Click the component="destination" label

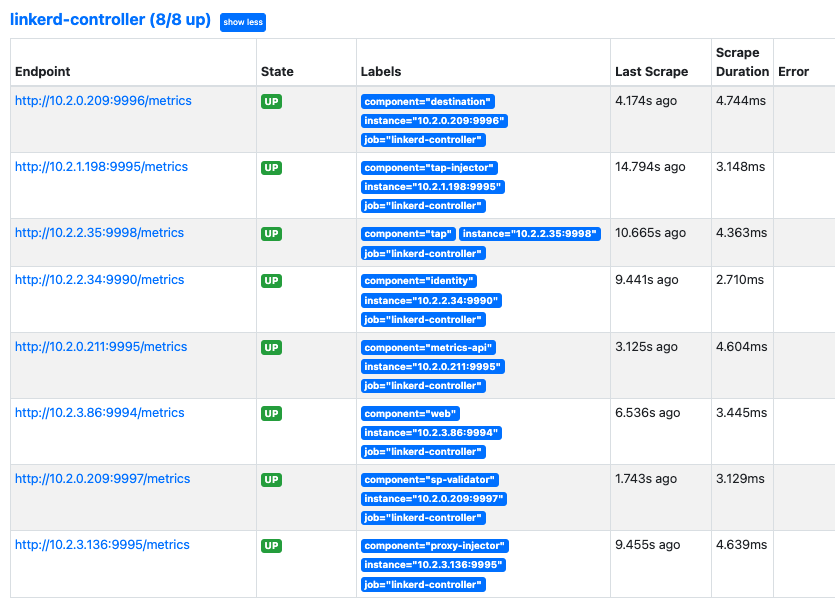point(428,102)
